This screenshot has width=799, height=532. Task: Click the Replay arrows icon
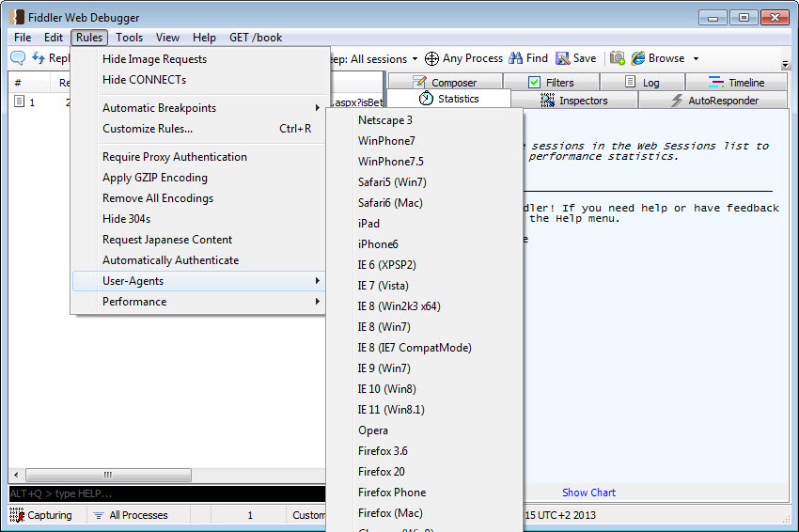pos(39,58)
